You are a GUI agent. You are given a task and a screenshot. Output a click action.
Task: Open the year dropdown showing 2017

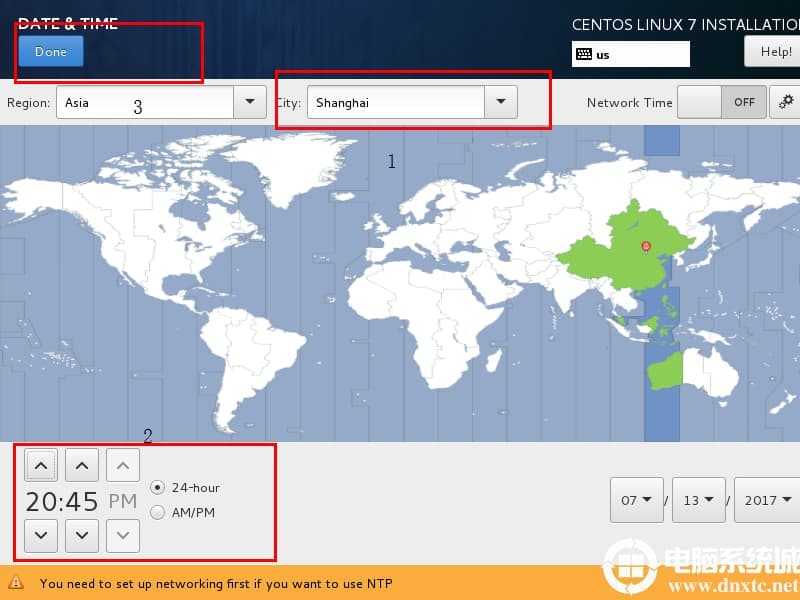(767, 500)
